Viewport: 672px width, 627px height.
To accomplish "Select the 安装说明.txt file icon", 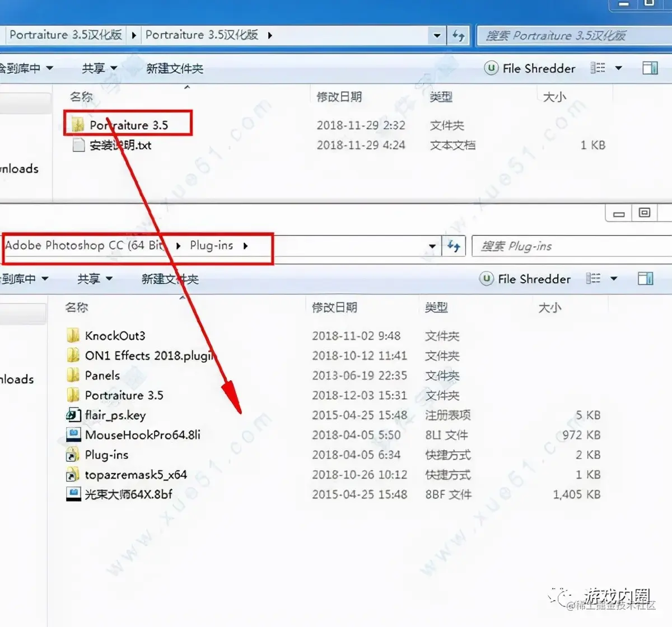I will 79,146.
